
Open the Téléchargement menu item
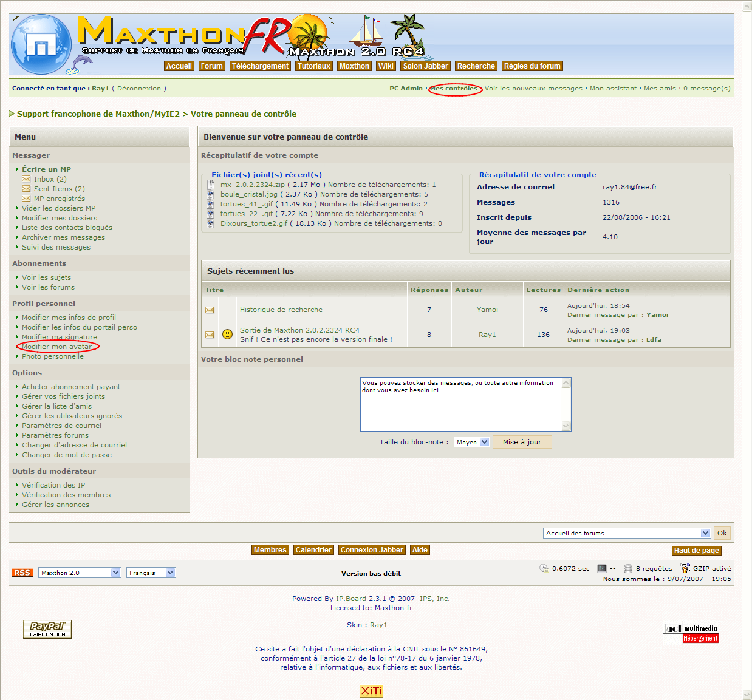[x=261, y=66]
